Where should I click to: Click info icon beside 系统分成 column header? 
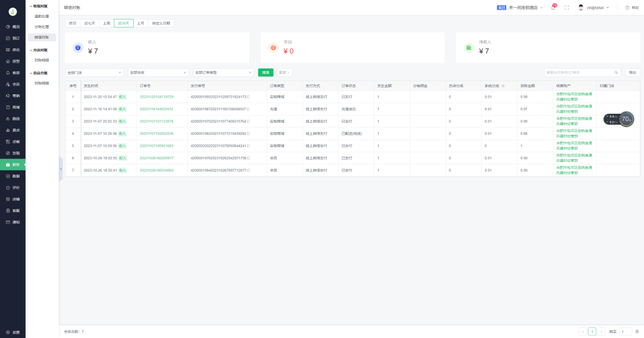[503, 86]
